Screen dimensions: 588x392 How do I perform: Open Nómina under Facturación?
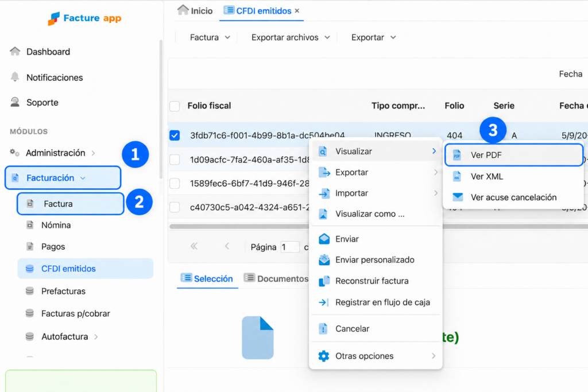[x=56, y=225]
